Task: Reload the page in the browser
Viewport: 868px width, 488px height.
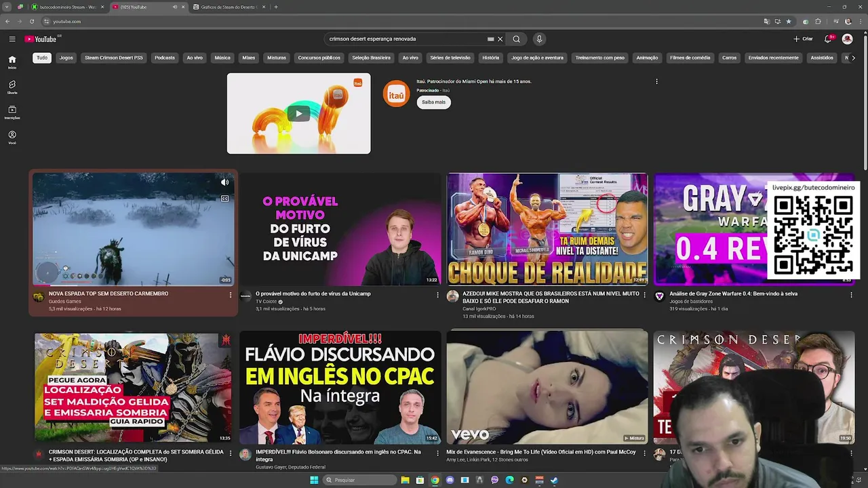Action: point(31,21)
